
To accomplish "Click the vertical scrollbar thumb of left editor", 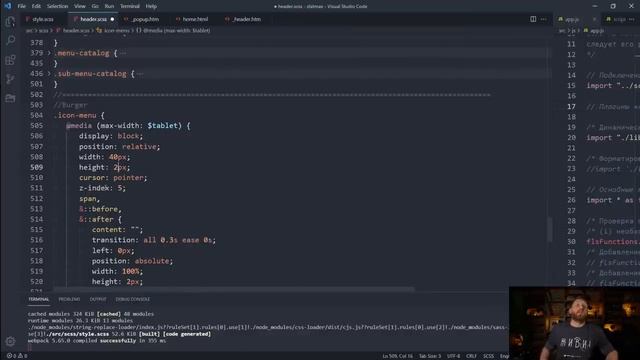I will click(x=550, y=229).
